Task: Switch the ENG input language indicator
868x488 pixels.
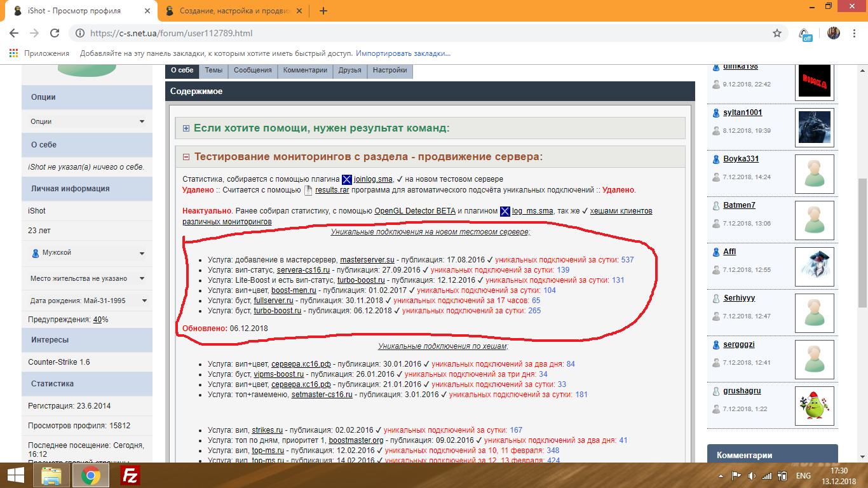Action: (x=803, y=475)
